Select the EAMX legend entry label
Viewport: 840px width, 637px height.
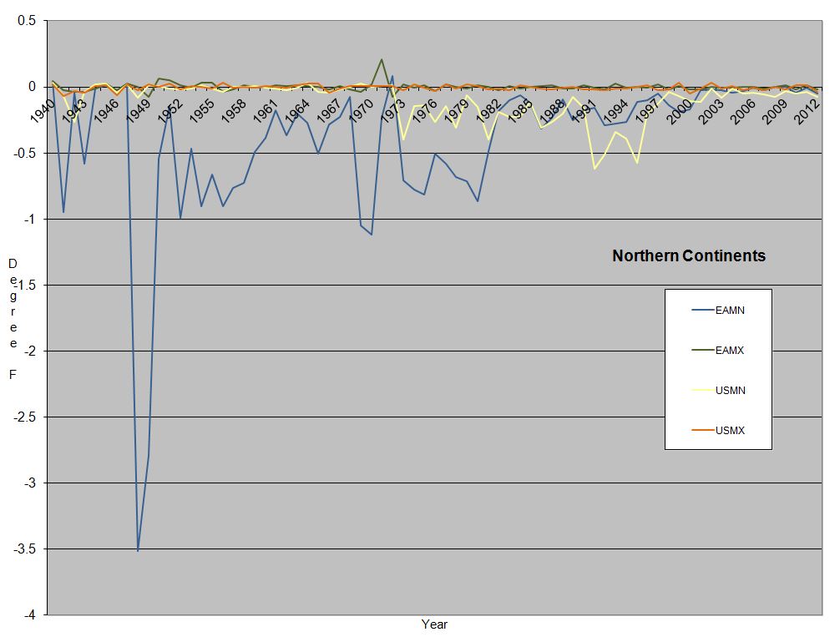tap(730, 351)
